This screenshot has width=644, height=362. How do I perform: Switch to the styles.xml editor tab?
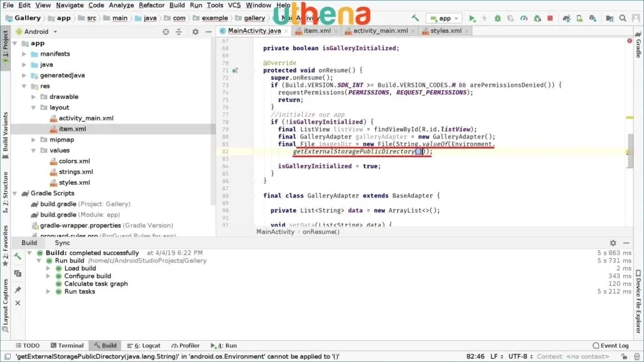[x=445, y=31]
